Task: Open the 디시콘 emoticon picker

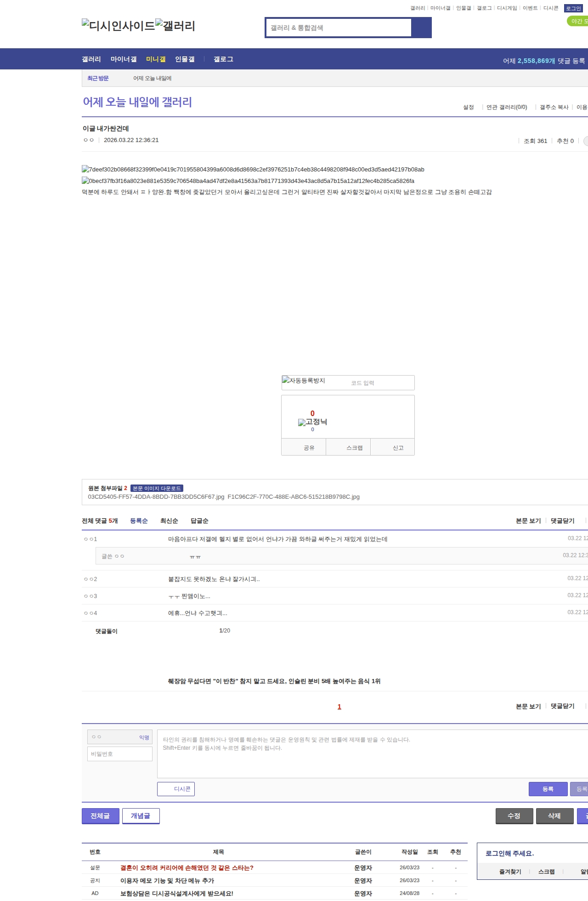Action: coord(176,789)
